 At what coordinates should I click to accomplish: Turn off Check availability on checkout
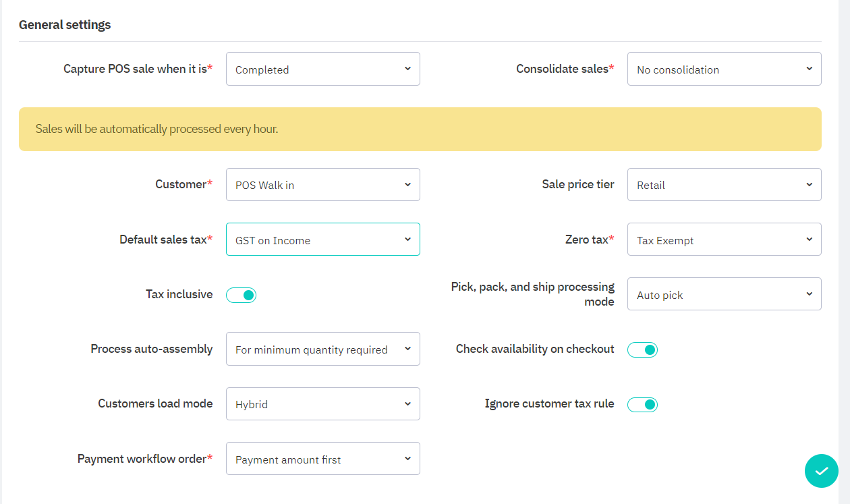(x=642, y=349)
